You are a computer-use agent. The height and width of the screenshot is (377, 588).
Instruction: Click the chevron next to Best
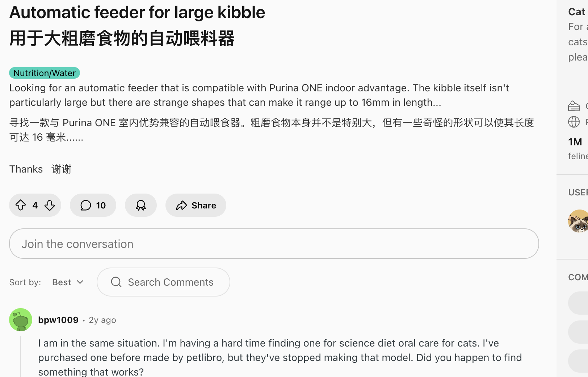tap(80, 282)
